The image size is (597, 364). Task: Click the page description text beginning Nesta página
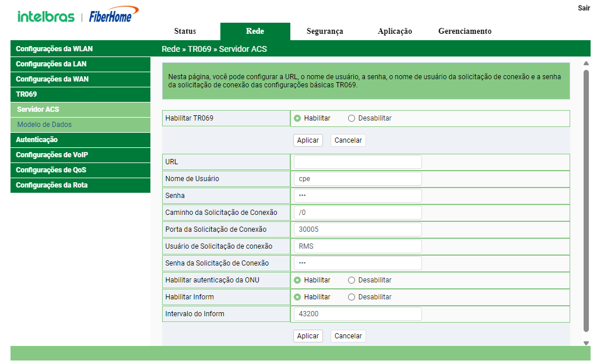(x=364, y=81)
